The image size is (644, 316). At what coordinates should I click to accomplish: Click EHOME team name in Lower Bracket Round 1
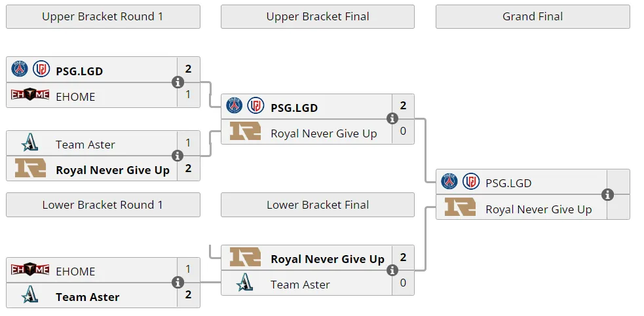pyautogui.click(x=75, y=272)
